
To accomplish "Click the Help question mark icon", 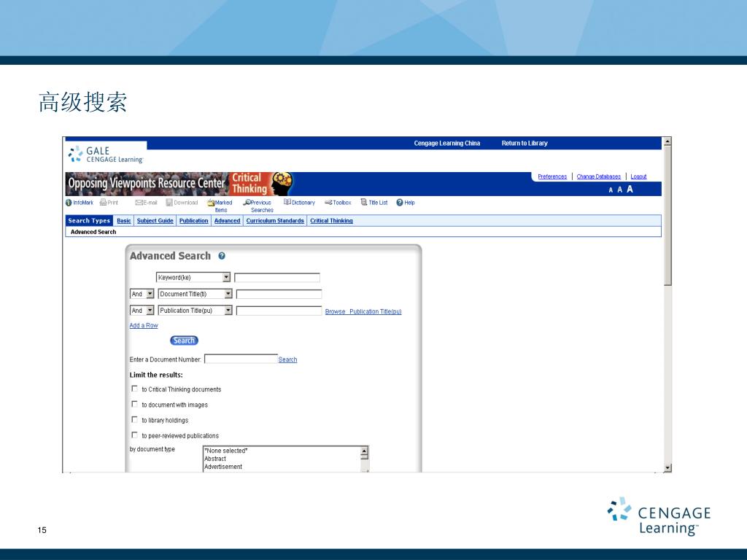I will 400,203.
